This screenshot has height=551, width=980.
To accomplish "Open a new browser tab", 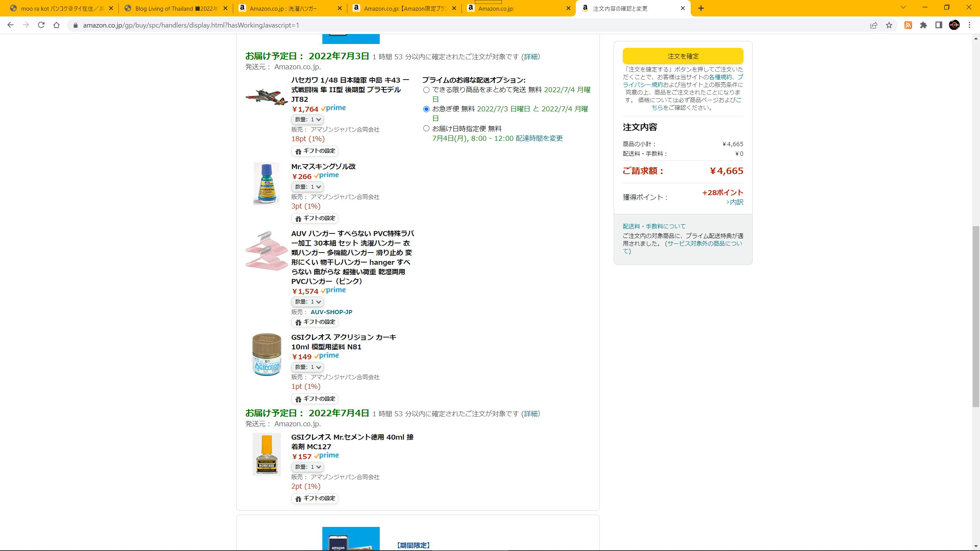I will coord(701,8).
